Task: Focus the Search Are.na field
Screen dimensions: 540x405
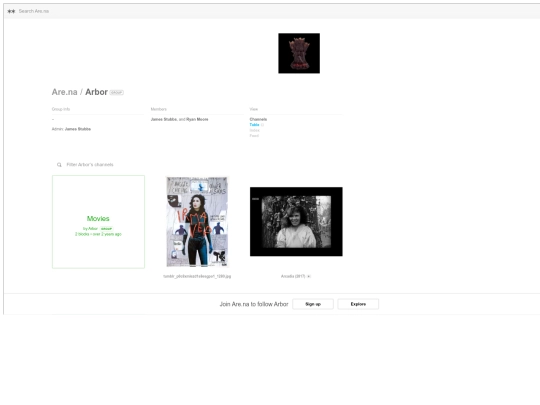Action: (x=34, y=11)
